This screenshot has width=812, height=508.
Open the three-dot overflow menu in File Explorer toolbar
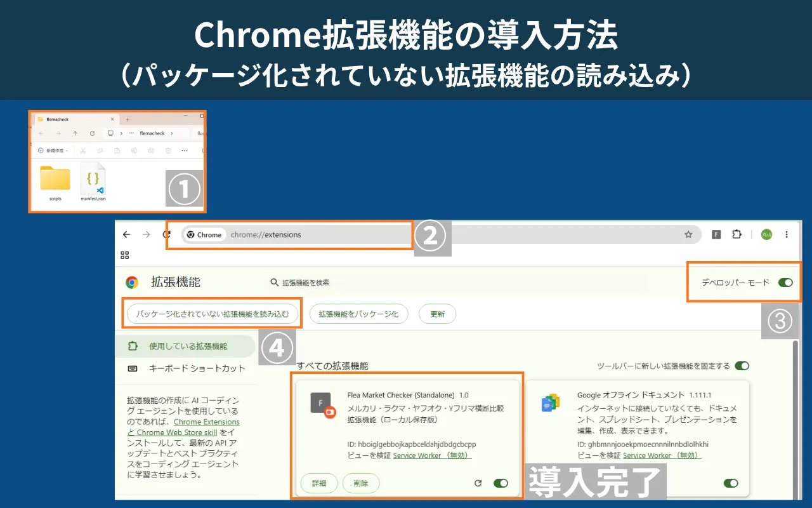pyautogui.click(x=185, y=150)
